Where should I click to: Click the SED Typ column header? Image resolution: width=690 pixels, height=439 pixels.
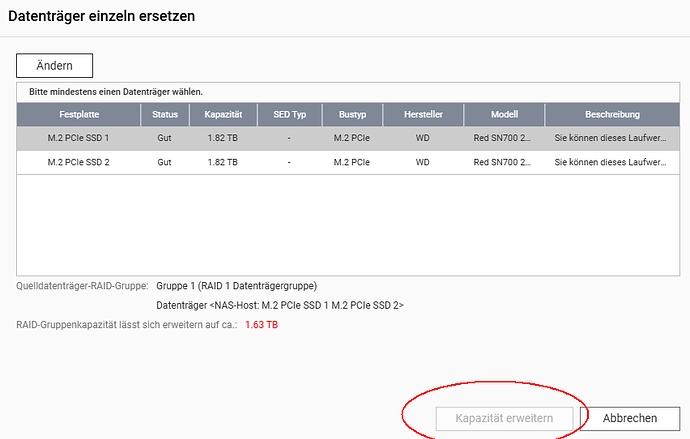coord(289,114)
